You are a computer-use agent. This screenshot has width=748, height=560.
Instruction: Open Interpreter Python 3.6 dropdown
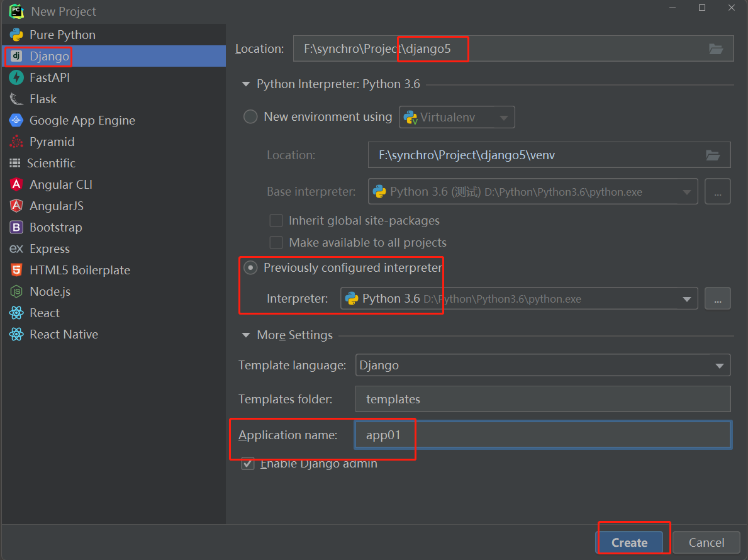[519, 299]
